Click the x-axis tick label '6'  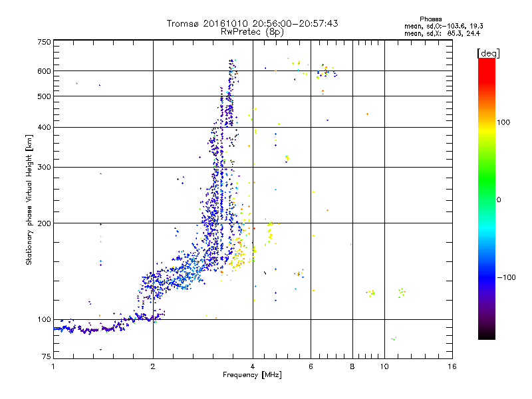pos(311,366)
